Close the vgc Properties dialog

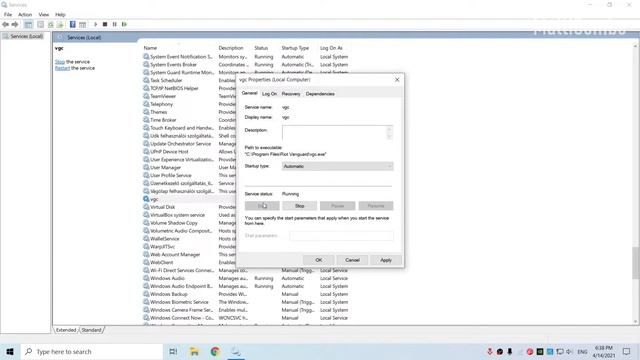click(397, 80)
